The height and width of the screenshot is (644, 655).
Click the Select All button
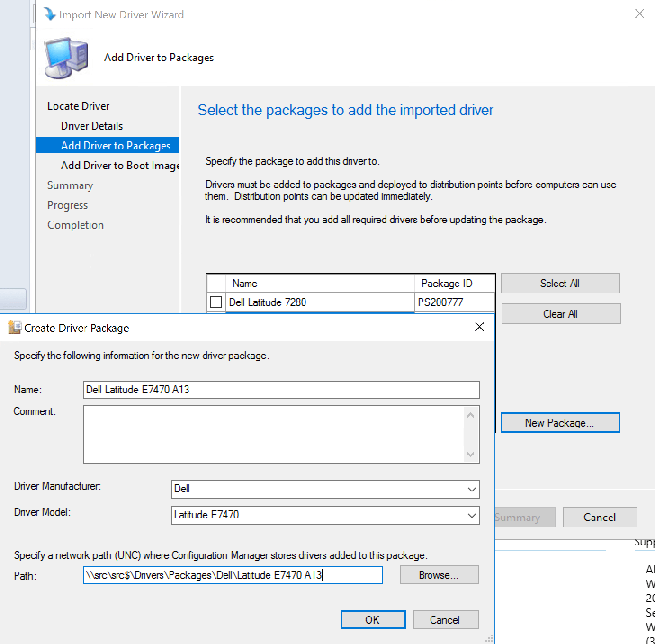(x=560, y=283)
